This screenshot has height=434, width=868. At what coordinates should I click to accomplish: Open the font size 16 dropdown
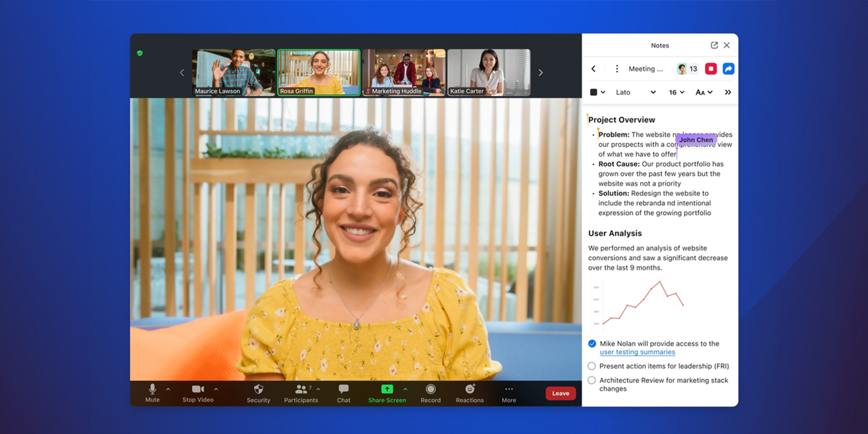[677, 92]
